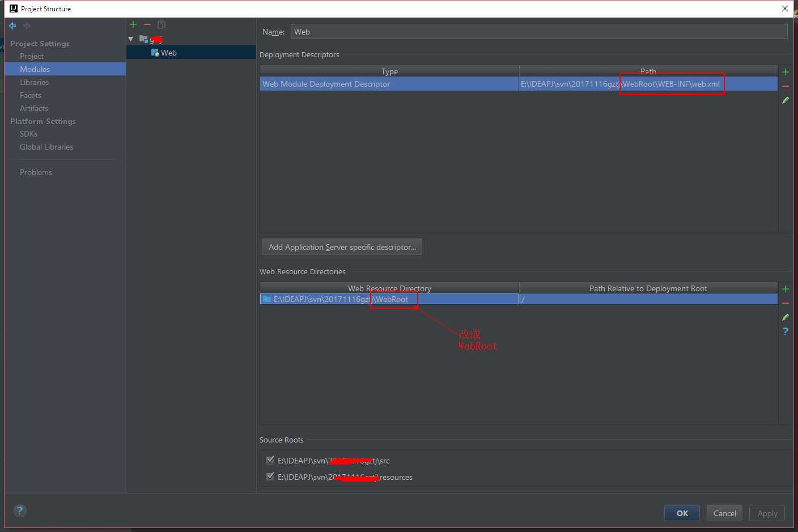Open Facets settings page
Screen dimensions: 798x532
31,95
